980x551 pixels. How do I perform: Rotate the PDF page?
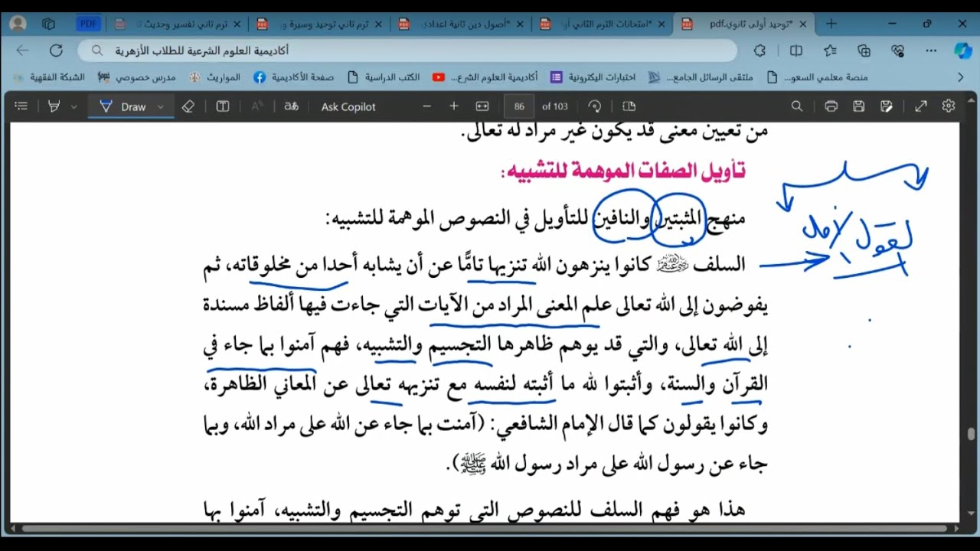pos(595,106)
